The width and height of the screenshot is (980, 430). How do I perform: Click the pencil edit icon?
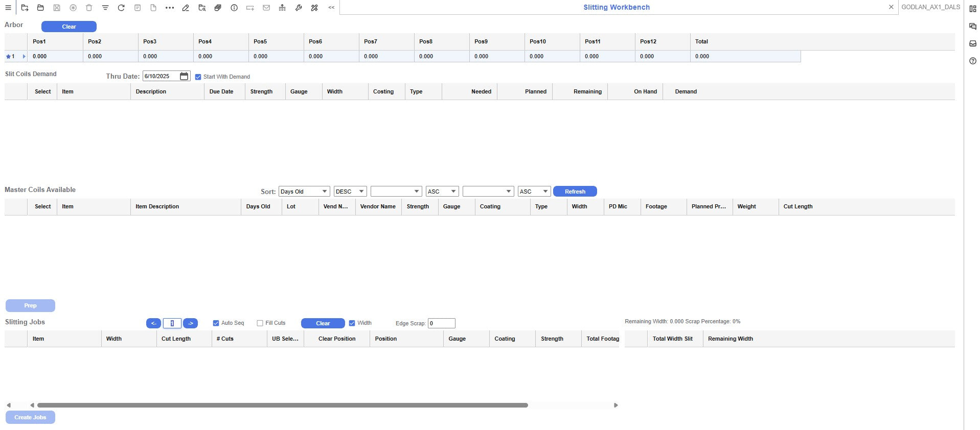click(x=186, y=8)
